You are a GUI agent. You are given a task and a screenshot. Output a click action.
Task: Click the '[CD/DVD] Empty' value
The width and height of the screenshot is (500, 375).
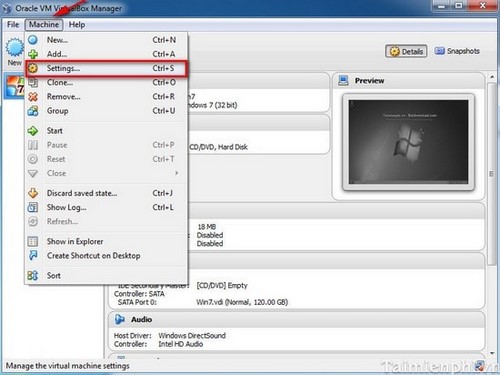coord(222,285)
